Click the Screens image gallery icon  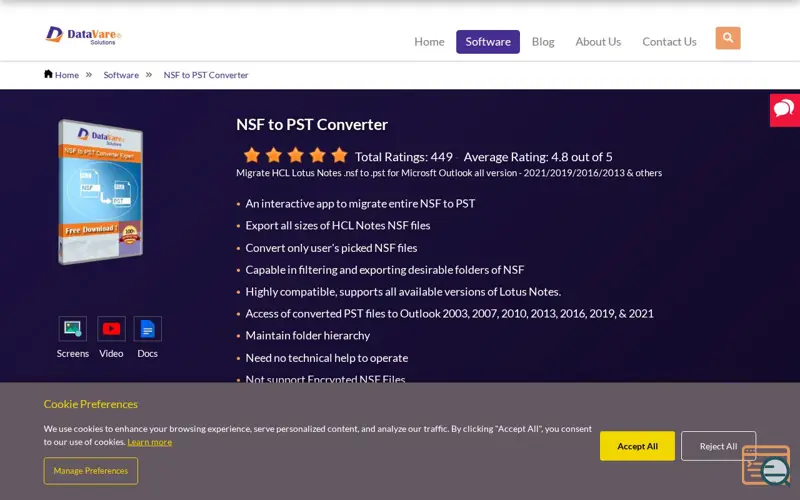[72, 329]
